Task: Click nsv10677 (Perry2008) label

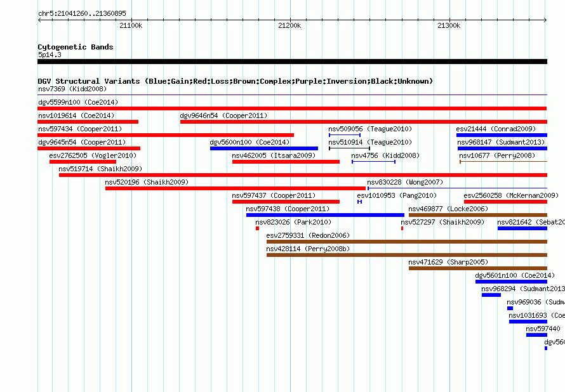Action: [x=497, y=155]
